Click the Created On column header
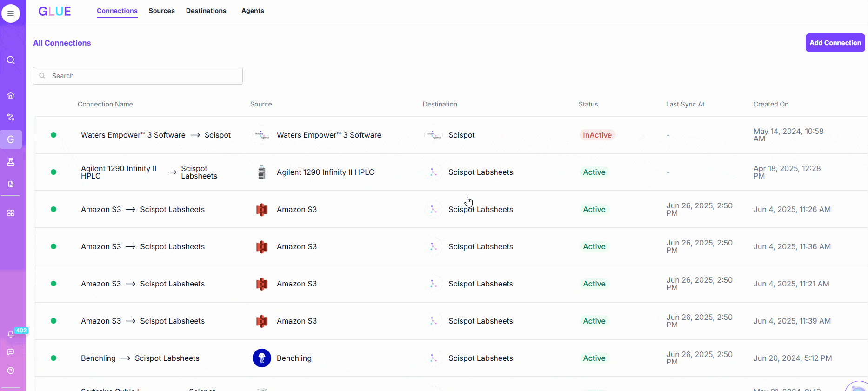This screenshot has width=868, height=391. tap(771, 104)
